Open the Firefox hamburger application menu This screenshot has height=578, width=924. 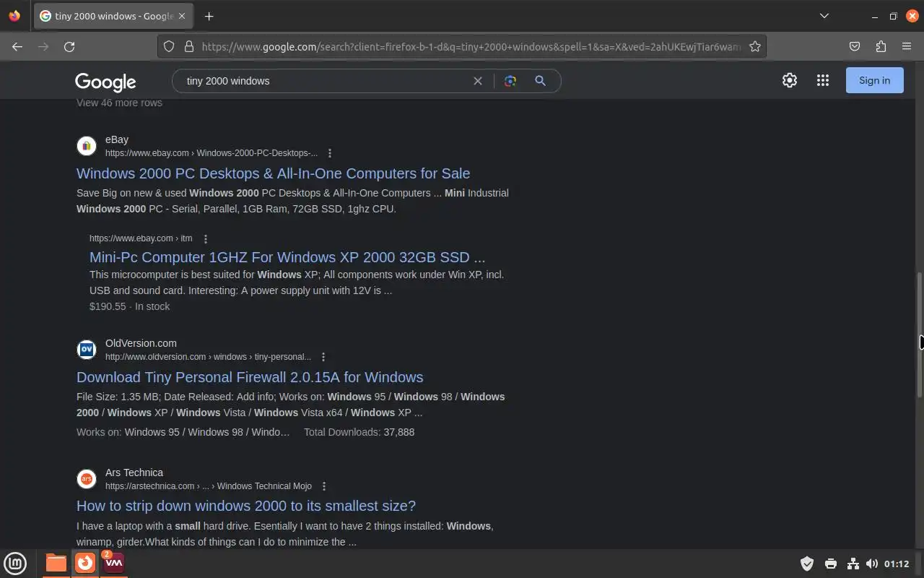907,46
